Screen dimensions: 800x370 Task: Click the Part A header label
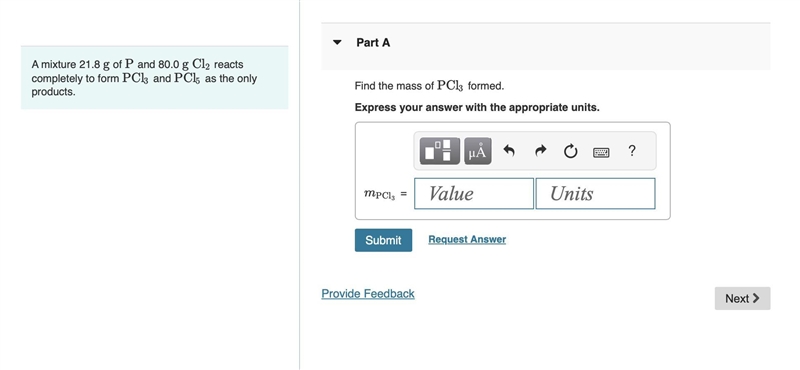(373, 43)
